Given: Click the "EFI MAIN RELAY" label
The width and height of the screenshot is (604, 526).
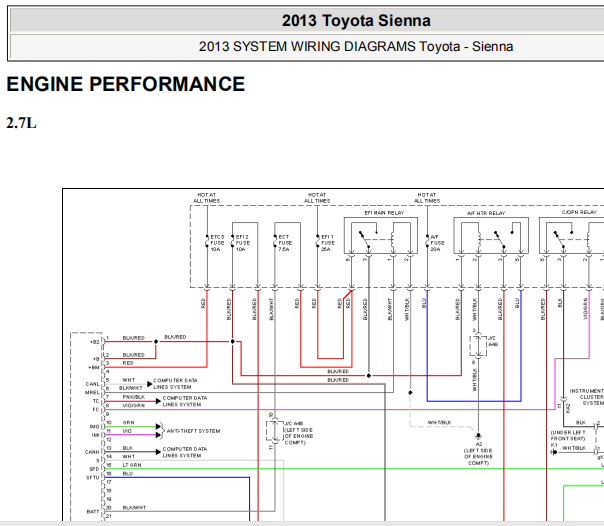Looking at the screenshot, I should click(384, 213).
